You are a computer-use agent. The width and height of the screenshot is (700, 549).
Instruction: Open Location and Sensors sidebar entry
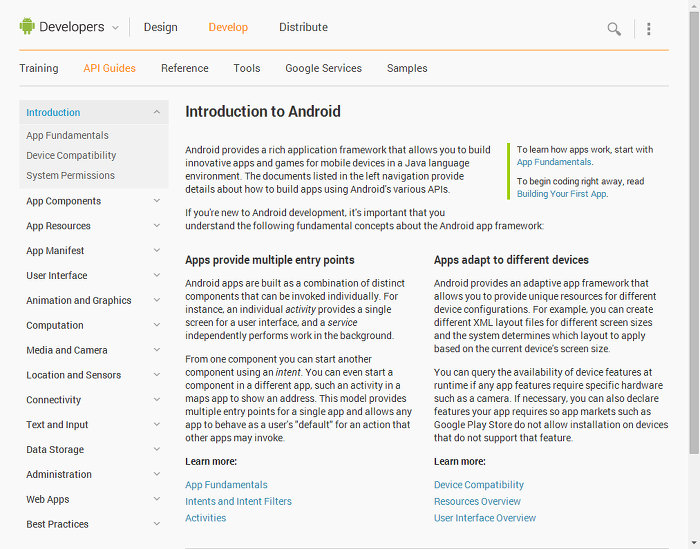pyautogui.click(x=74, y=375)
